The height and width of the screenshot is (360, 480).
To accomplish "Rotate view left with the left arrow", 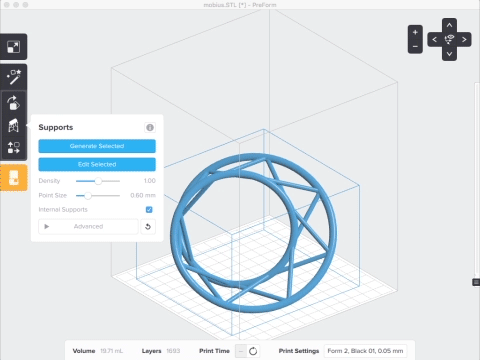I will [435, 40].
